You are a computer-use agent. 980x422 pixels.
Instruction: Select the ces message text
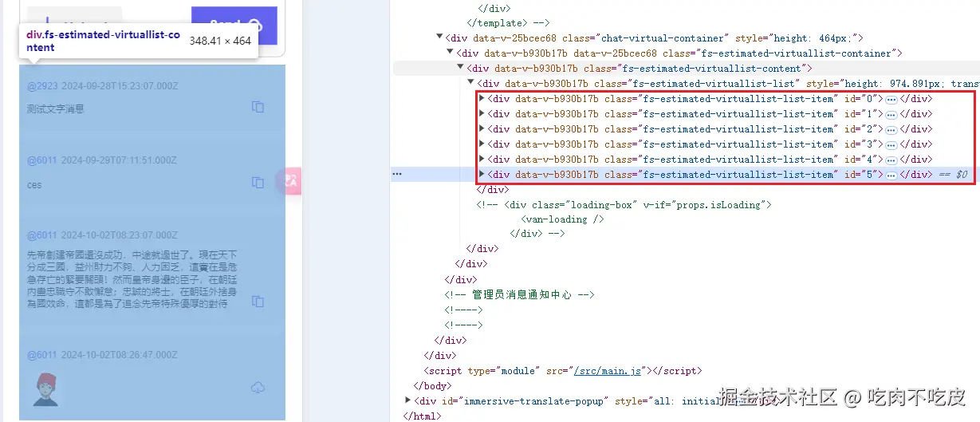click(34, 185)
